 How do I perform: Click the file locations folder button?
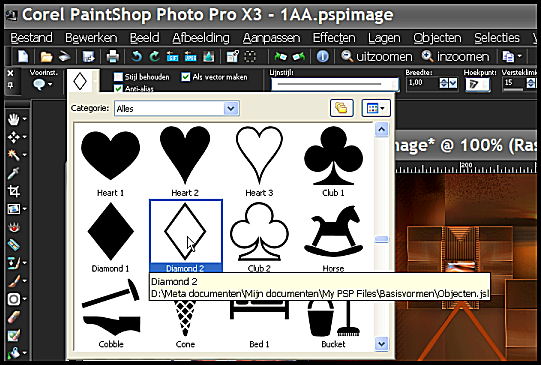342,108
